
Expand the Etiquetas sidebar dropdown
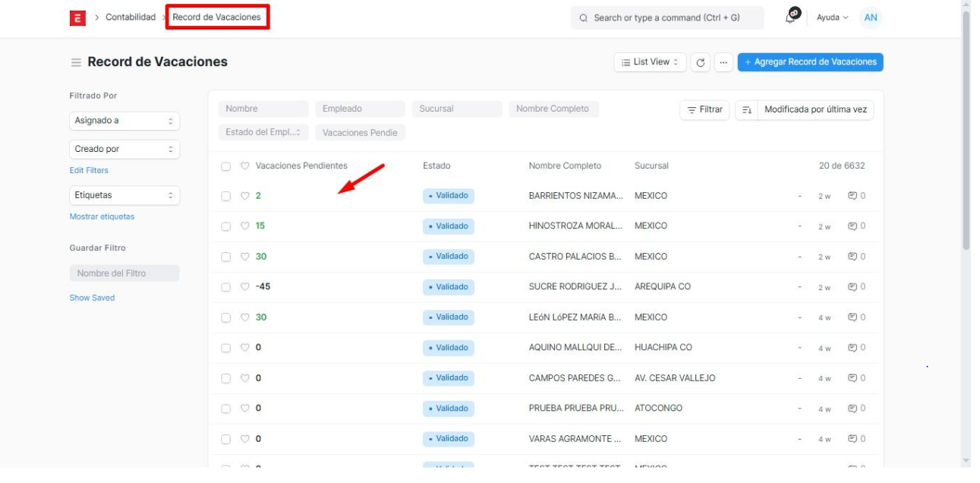coord(124,195)
